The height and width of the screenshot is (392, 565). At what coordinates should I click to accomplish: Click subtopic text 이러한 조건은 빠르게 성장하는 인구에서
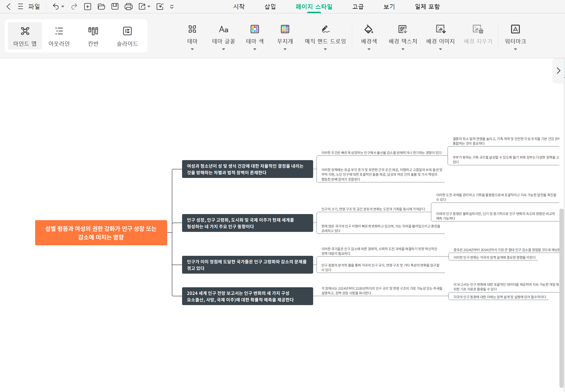click(381, 153)
